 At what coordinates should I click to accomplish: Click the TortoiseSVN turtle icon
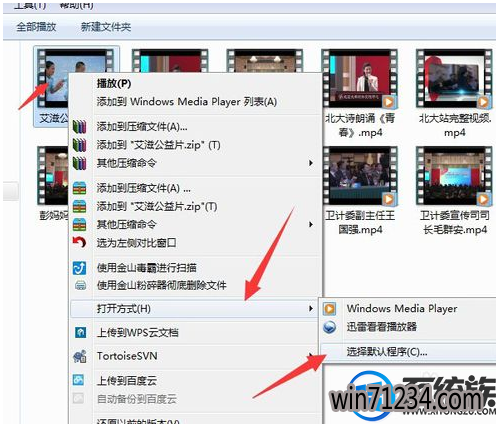[80, 356]
